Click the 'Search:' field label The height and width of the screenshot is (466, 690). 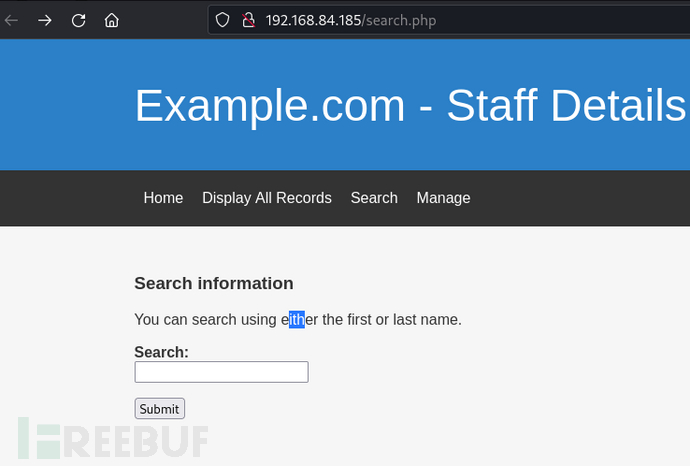click(x=161, y=352)
